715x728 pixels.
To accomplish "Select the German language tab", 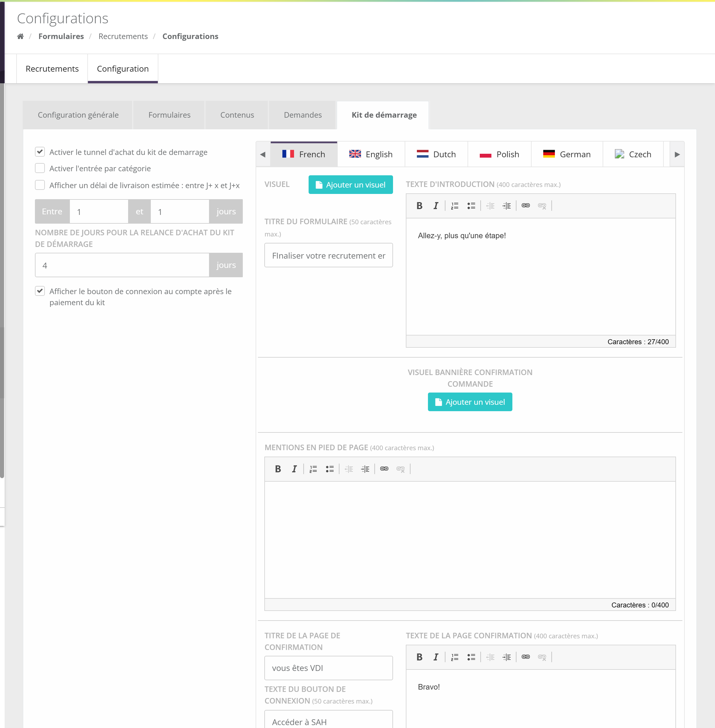I will coord(567,154).
